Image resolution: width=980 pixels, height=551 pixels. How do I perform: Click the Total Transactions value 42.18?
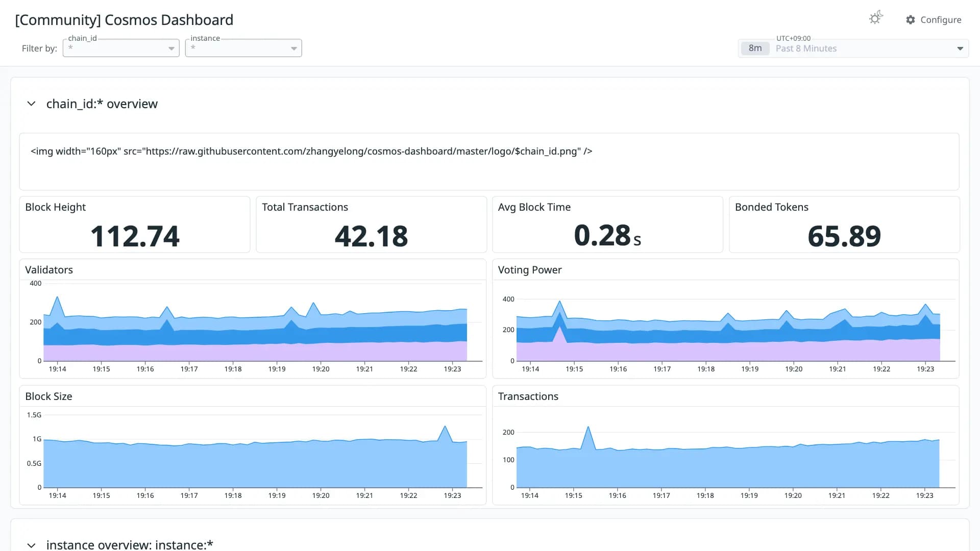pyautogui.click(x=371, y=236)
